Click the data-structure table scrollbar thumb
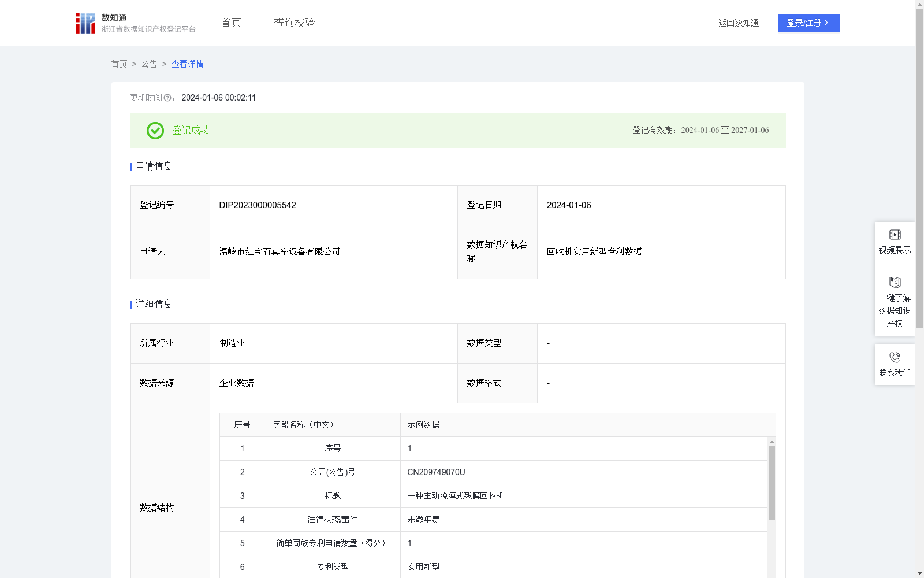This screenshot has height=578, width=924. pyautogui.click(x=772, y=483)
